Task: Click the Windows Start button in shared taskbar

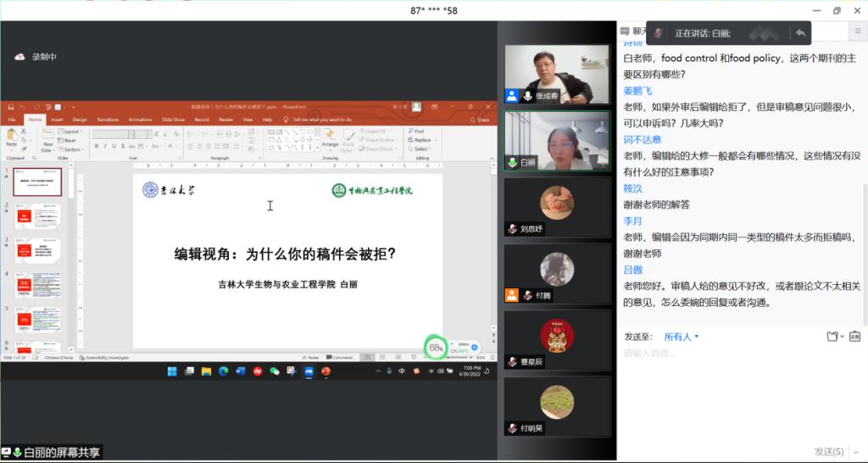Action: pos(172,371)
